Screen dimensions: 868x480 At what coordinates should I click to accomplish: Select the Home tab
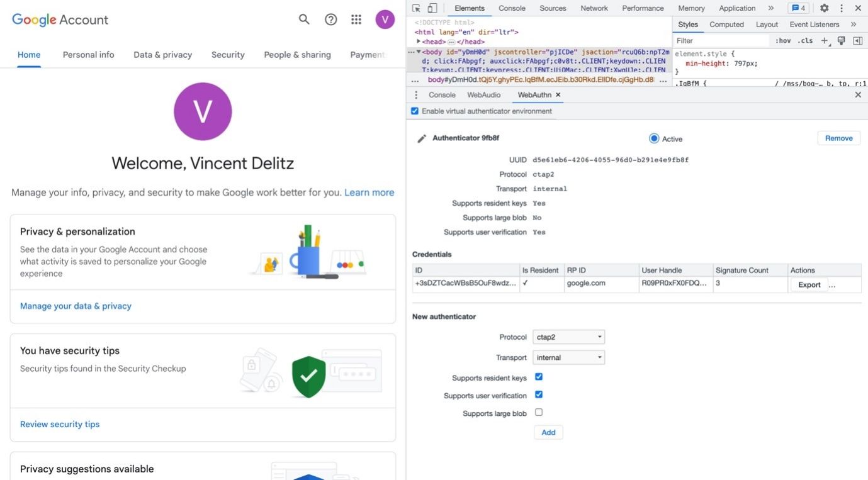[29, 55]
